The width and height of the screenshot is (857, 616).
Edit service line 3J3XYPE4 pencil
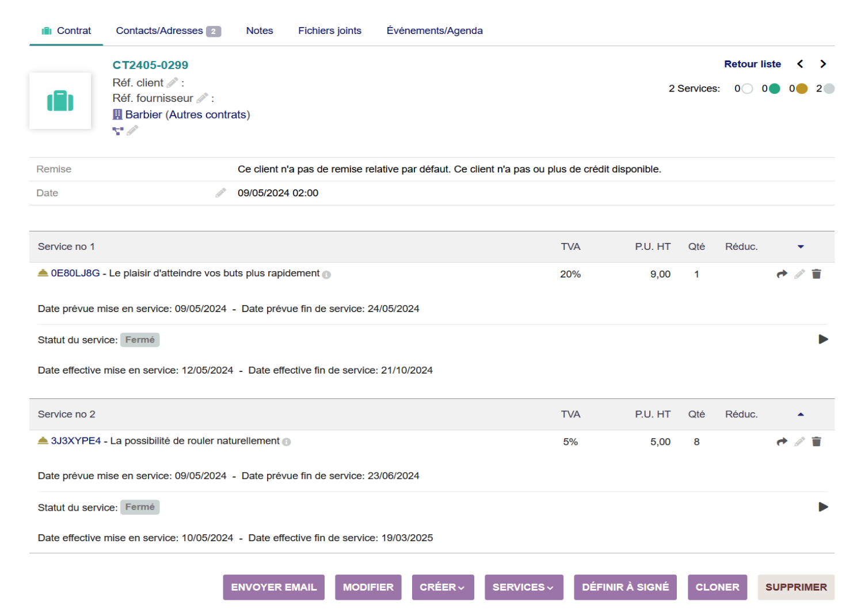click(799, 442)
